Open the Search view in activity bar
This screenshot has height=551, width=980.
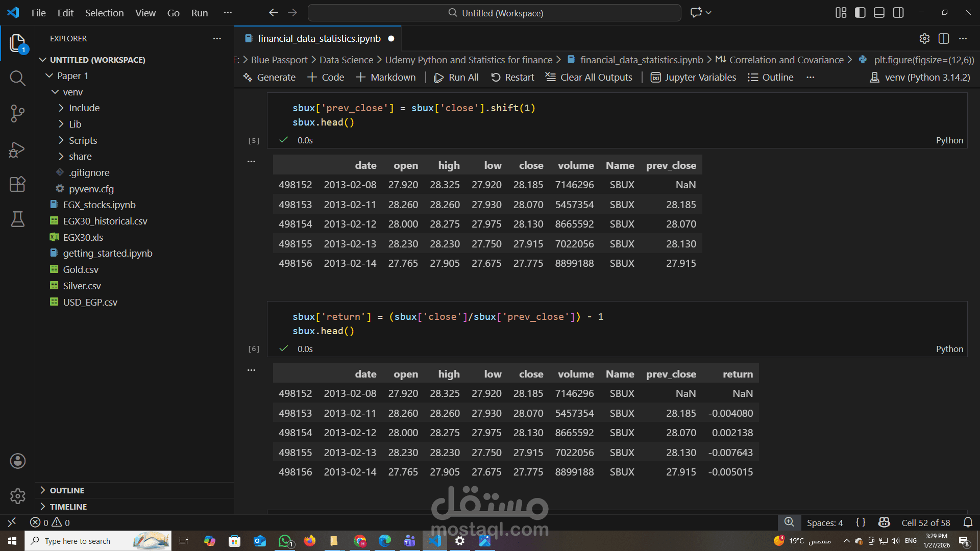point(17,78)
